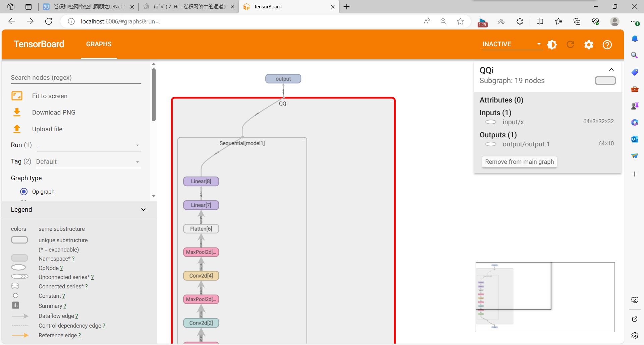Open the Control dependency edge help link
Viewport: 644px width, 345px height.
click(104, 326)
